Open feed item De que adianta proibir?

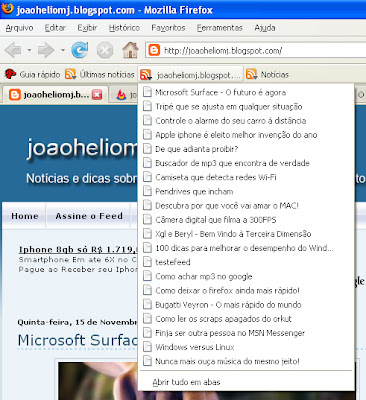[245, 149]
